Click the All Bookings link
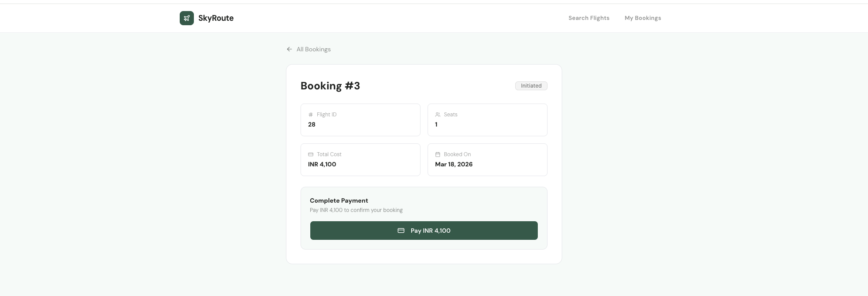Viewport: 868px width, 296px height. coord(313,49)
